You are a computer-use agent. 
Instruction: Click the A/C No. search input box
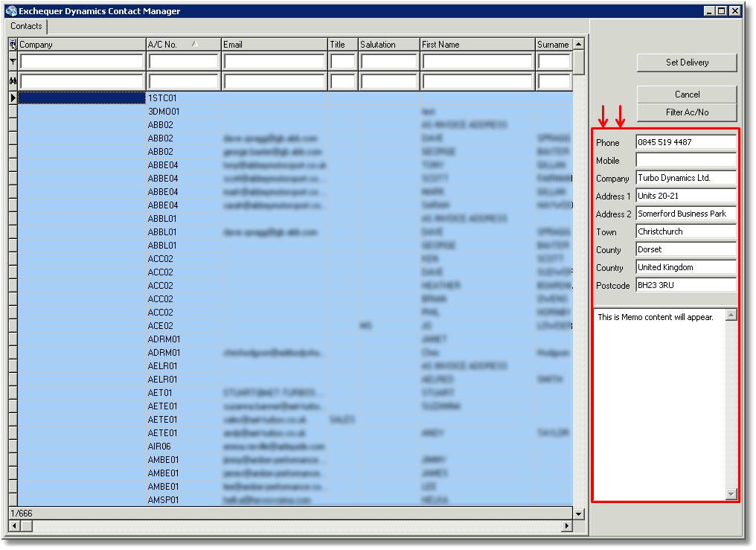(184, 81)
